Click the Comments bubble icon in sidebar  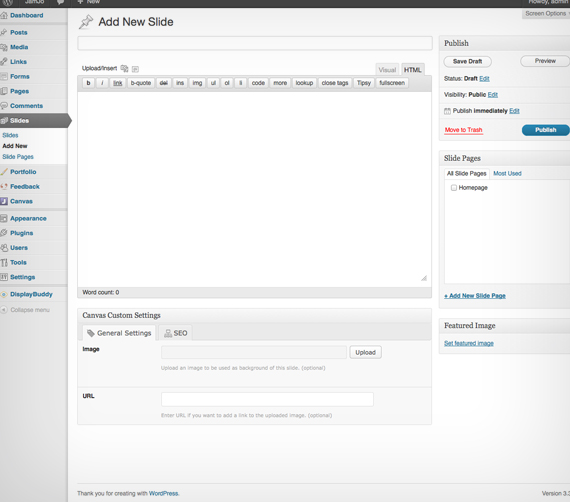click(4, 106)
